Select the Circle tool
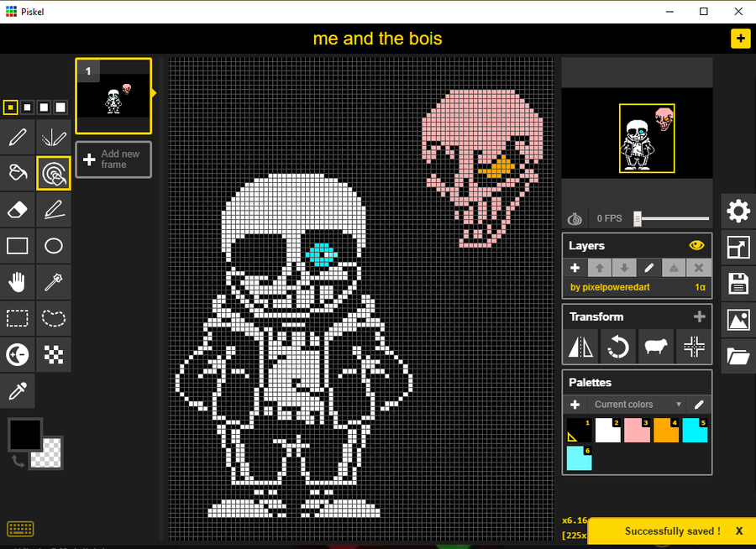 [54, 246]
